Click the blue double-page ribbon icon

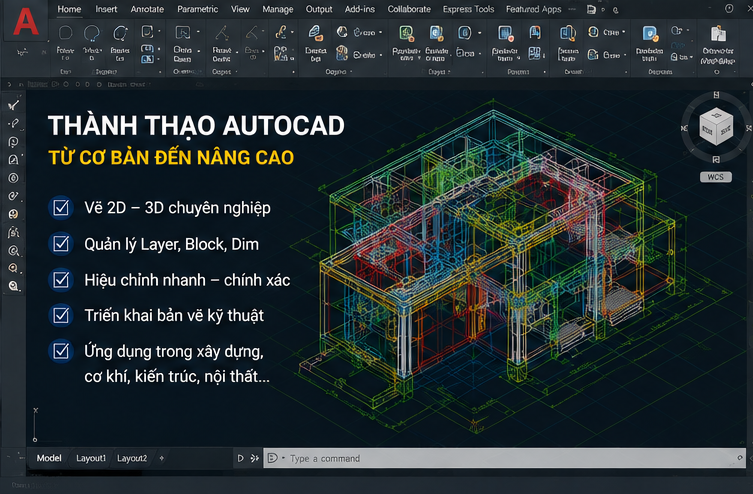click(568, 33)
